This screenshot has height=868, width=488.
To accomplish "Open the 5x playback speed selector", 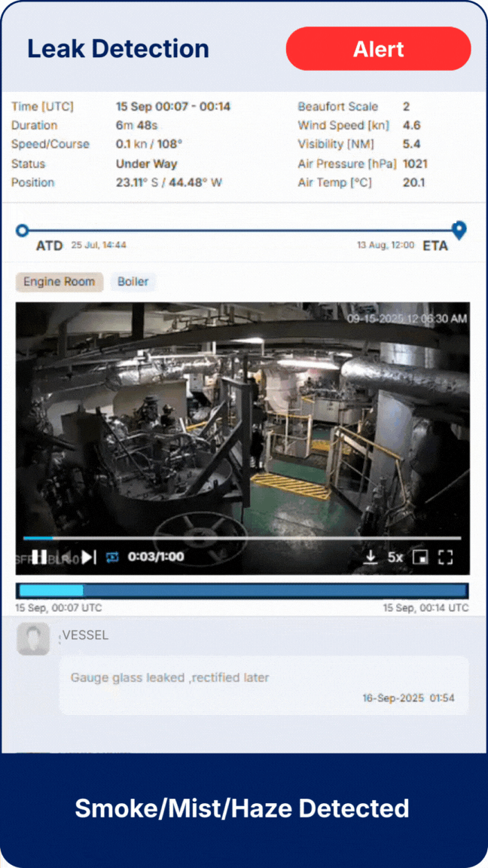I will coord(395,557).
